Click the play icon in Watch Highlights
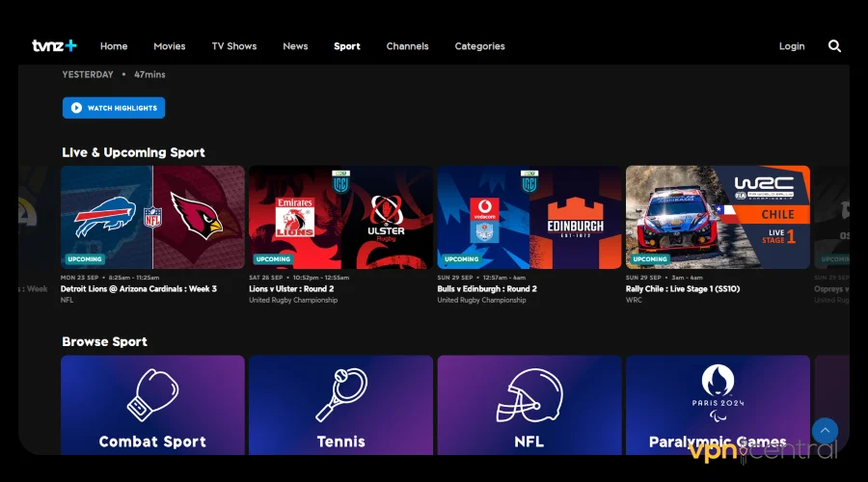Image resolution: width=868 pixels, height=482 pixels. [x=76, y=108]
